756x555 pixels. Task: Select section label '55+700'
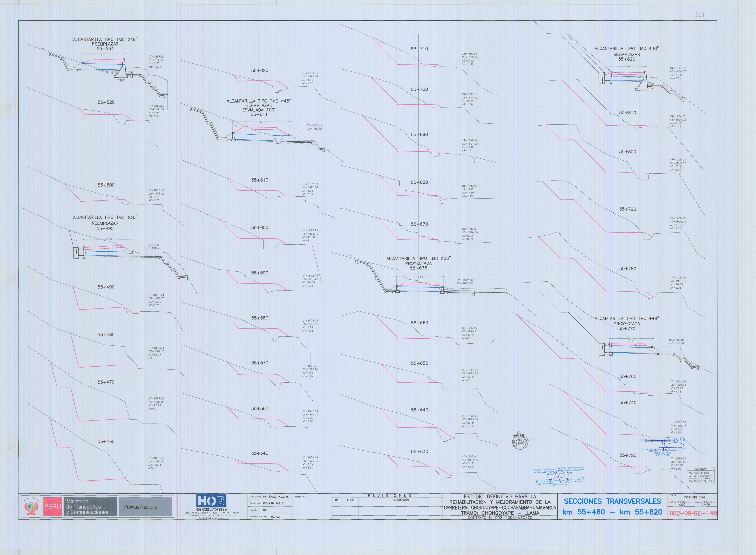[419, 89]
